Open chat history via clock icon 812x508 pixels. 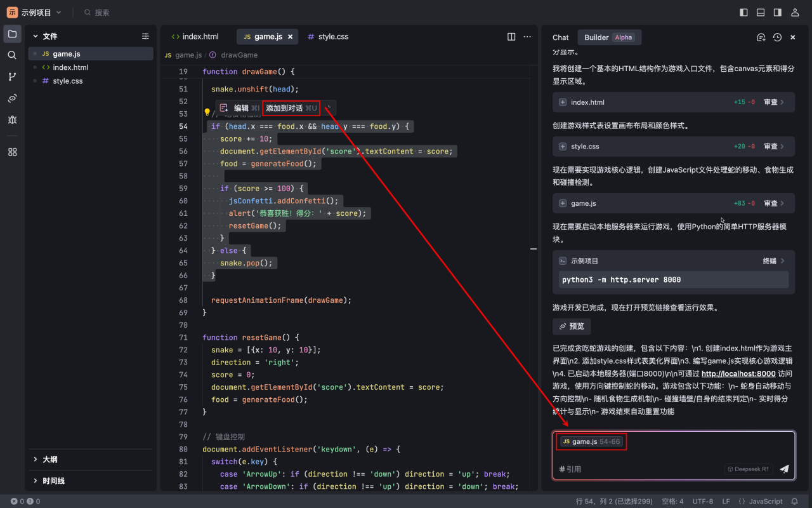pos(777,37)
